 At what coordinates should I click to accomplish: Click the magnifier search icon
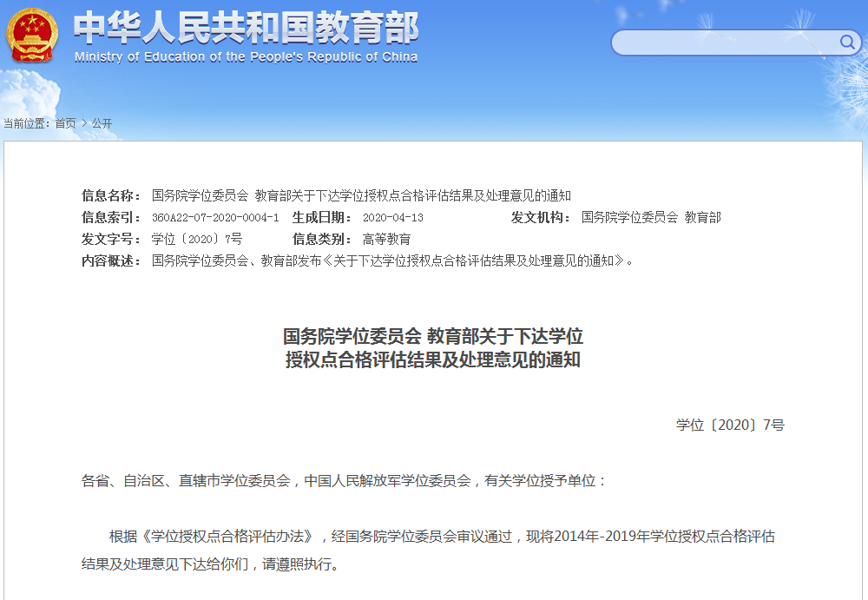coord(846,42)
